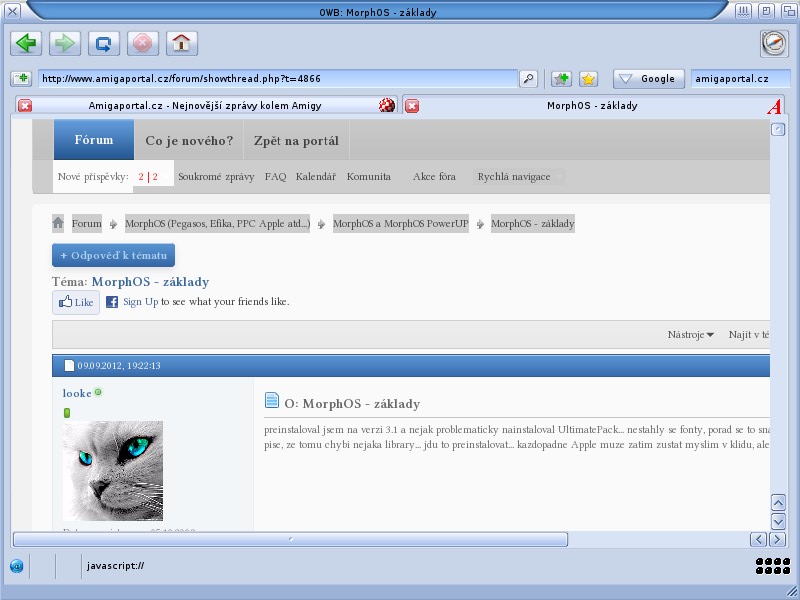This screenshot has height=600, width=800.
Task: Click the yellow star bookmarks icon
Action: point(589,79)
